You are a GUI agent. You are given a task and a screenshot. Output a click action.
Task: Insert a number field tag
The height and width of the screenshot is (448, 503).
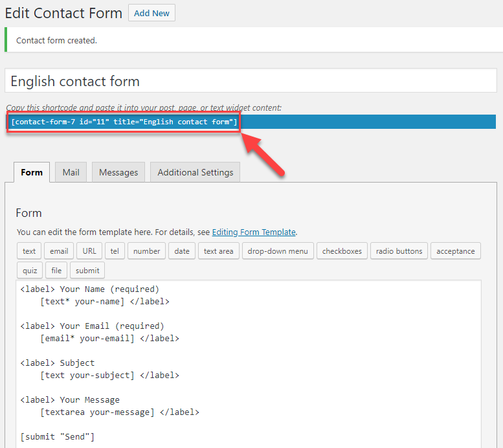click(x=146, y=251)
